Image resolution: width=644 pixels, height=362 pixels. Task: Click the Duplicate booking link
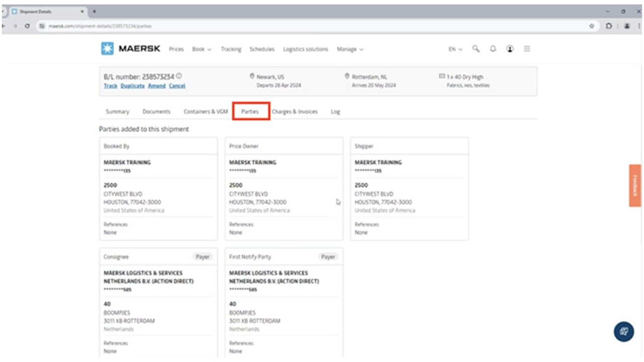pyautogui.click(x=132, y=86)
